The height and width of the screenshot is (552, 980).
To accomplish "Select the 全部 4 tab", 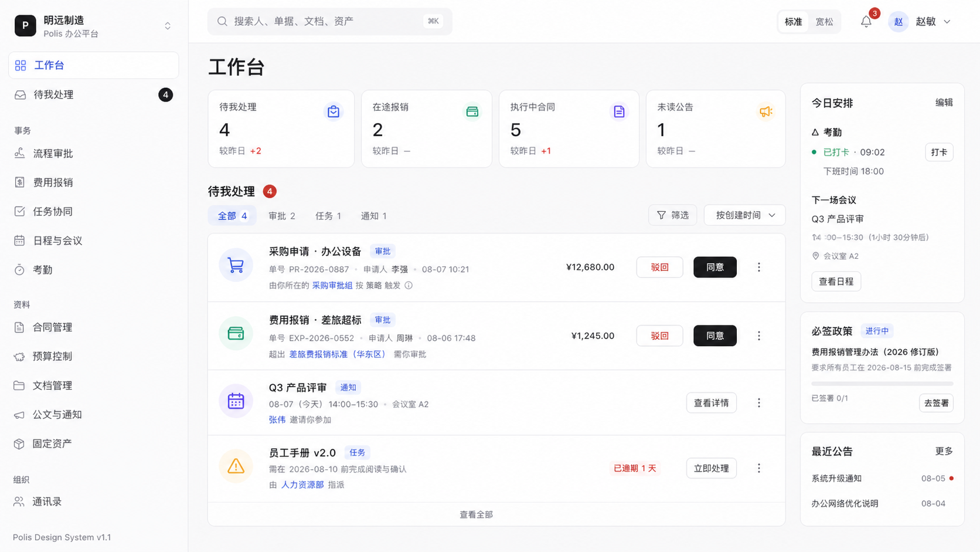I will (x=232, y=216).
